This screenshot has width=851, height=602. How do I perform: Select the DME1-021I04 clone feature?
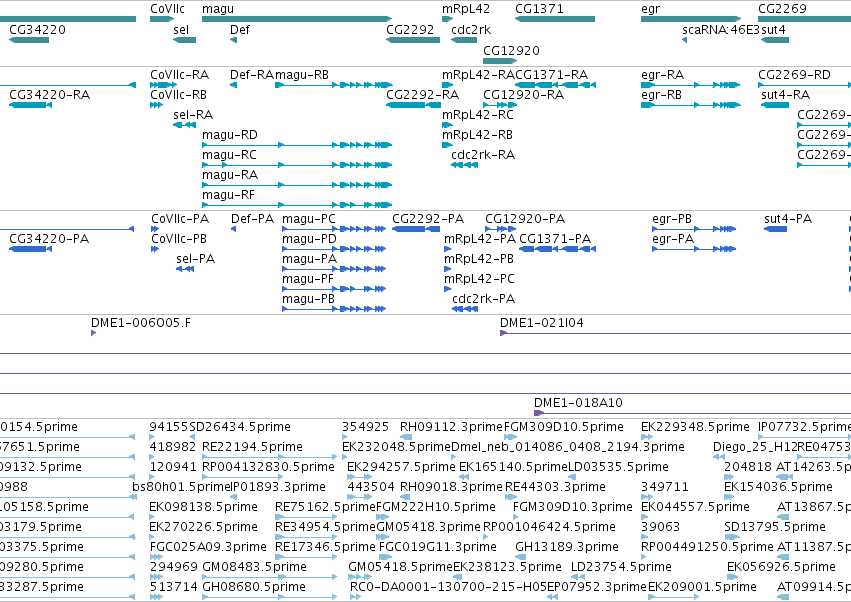coord(675,333)
